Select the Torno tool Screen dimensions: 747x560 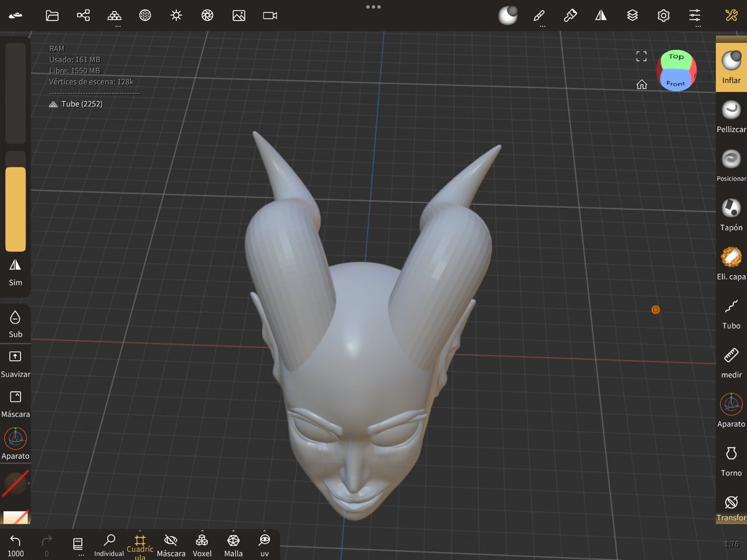pos(731,460)
